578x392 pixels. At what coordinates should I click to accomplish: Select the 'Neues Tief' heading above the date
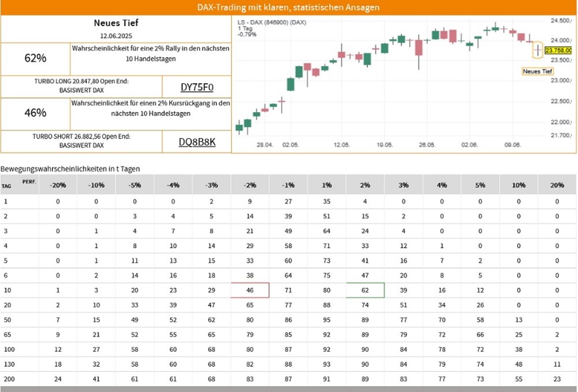pos(115,23)
